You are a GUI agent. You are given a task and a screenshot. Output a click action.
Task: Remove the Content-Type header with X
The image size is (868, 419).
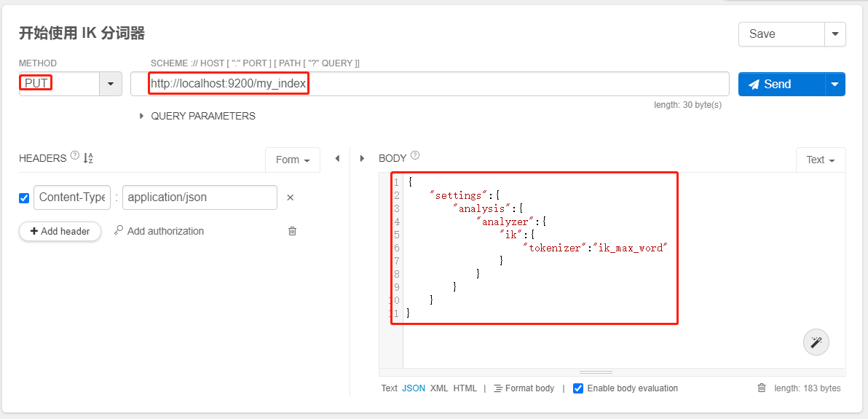click(x=290, y=197)
